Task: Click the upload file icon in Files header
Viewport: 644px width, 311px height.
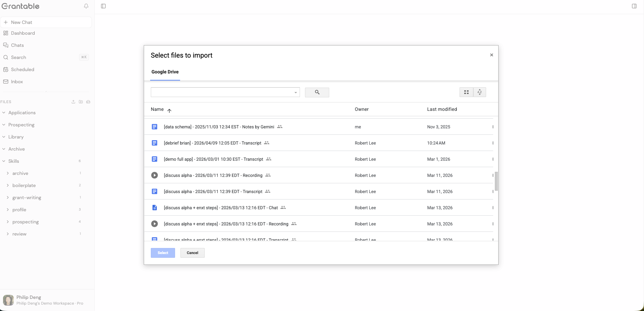Action: (x=73, y=102)
